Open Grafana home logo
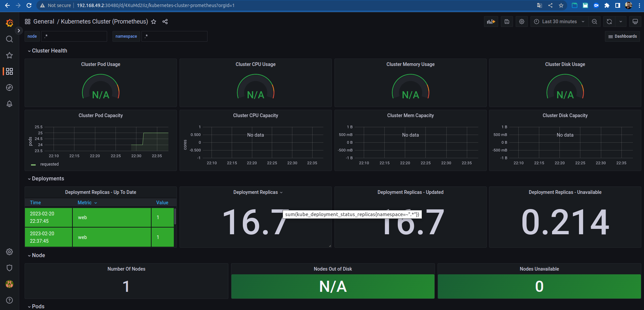The width and height of the screenshot is (644, 310). 9,23
